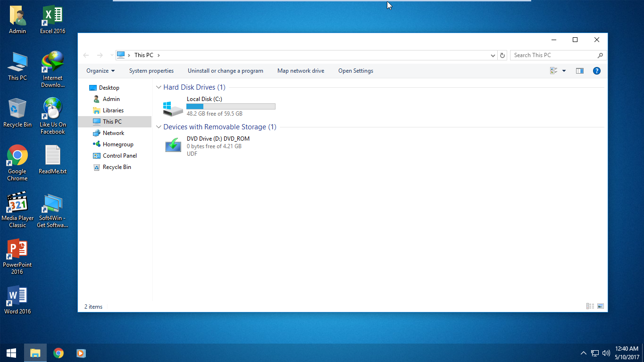
Task: Switch to details view from the status bar
Action: (x=590, y=306)
